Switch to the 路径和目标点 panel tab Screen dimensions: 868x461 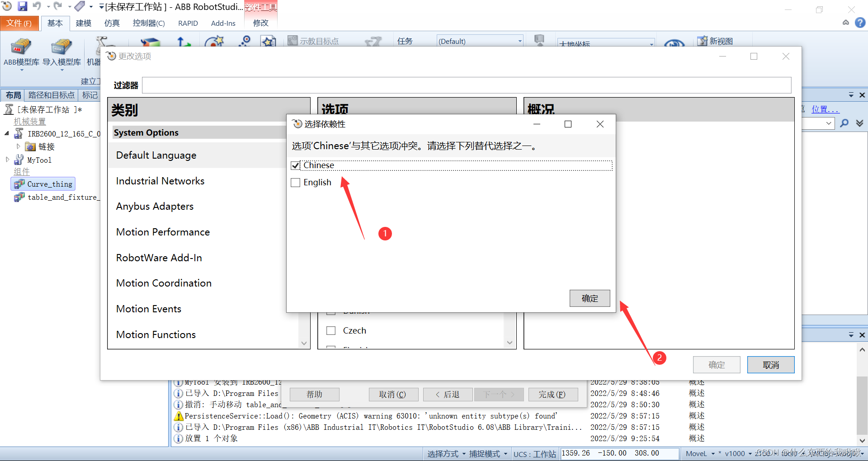tap(51, 95)
